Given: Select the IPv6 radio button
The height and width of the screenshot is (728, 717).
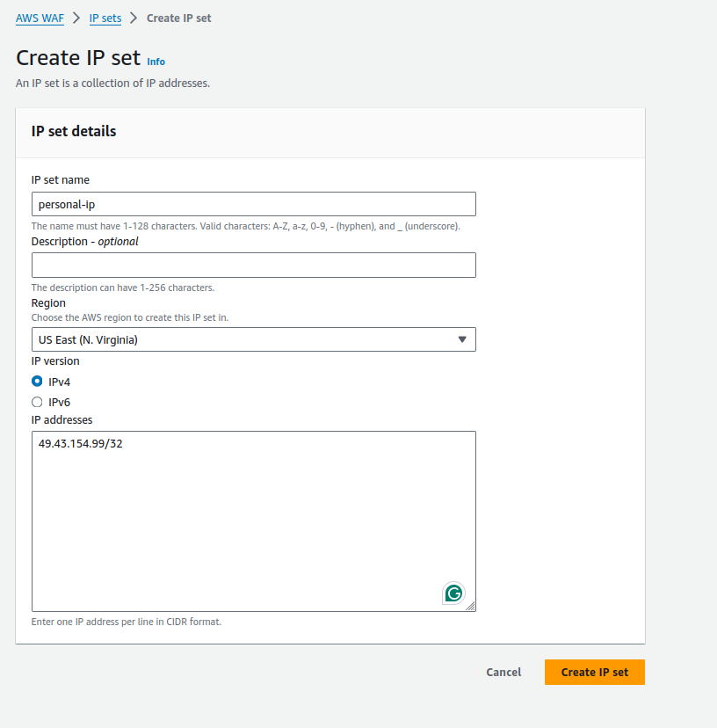Looking at the screenshot, I should [37, 402].
